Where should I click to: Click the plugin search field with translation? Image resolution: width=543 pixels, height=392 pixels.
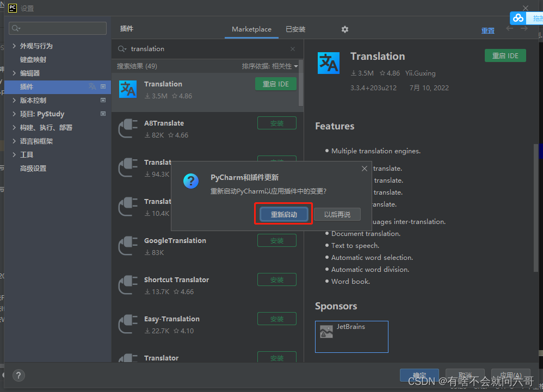tap(208, 49)
